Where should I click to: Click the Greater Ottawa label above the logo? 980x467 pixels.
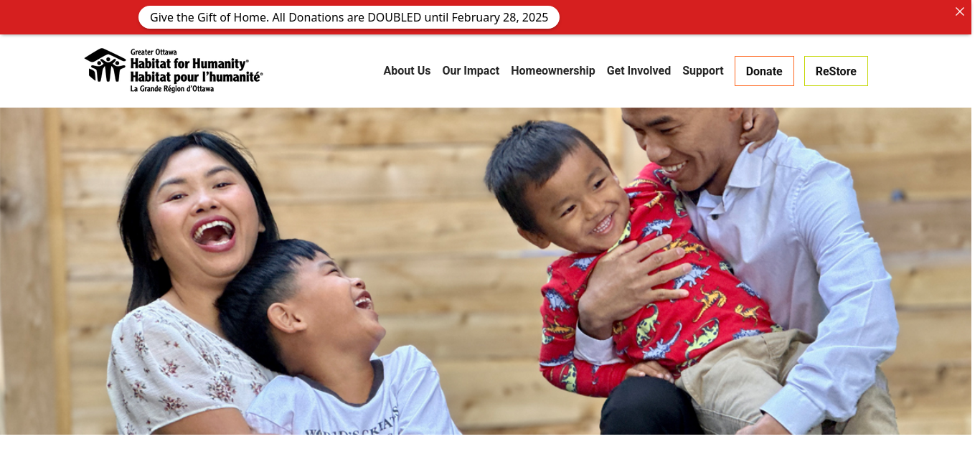pos(154,52)
